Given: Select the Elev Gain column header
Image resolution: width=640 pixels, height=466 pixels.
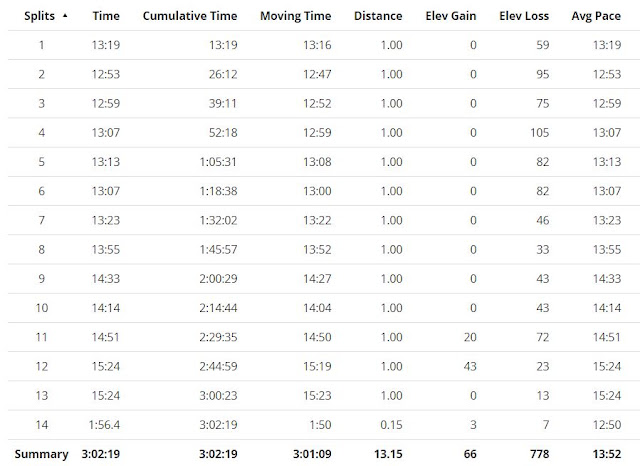Looking at the screenshot, I should (451, 16).
